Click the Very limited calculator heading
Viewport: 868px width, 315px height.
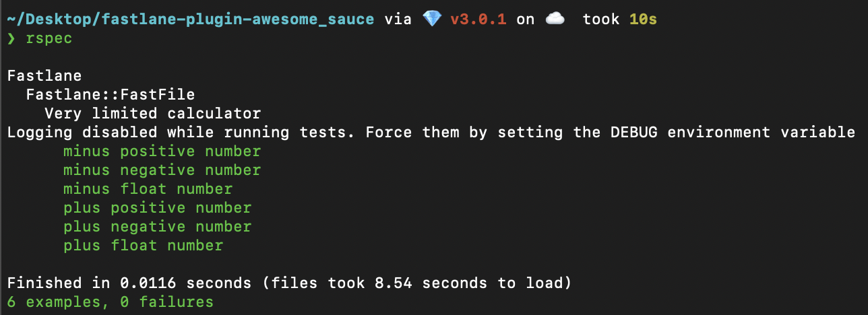(152, 114)
